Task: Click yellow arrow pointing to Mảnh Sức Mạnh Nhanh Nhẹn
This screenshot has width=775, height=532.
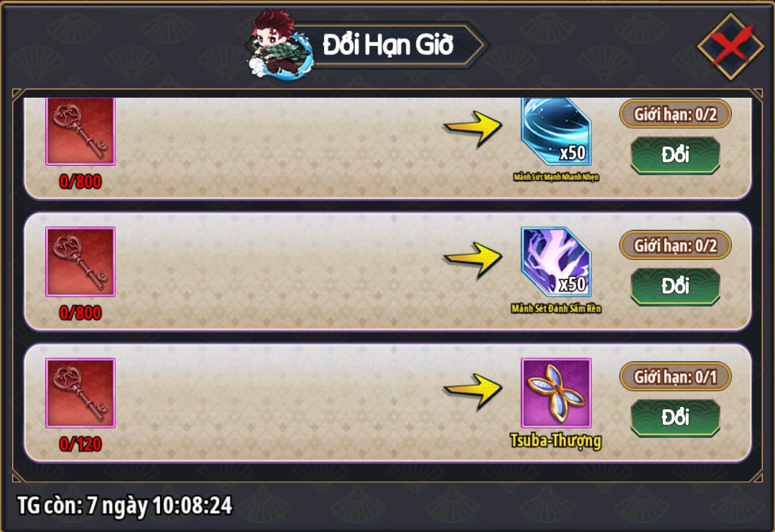Action: (x=473, y=129)
